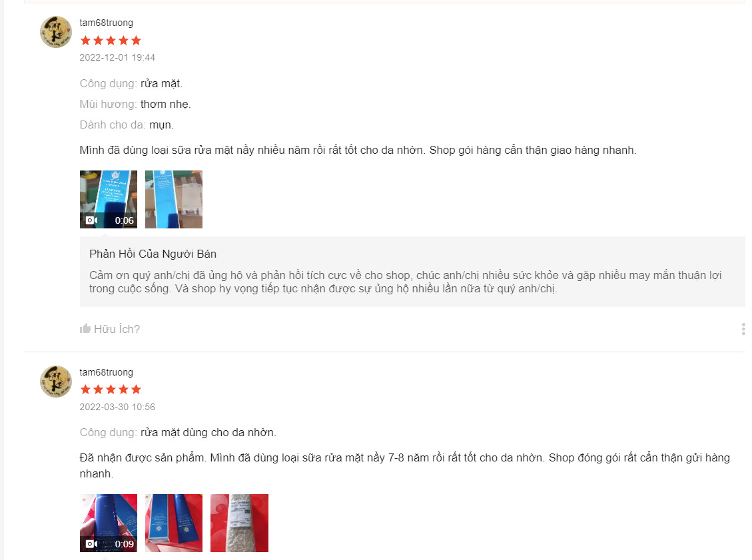Play the 0:09 review video thumbnail

109,523
